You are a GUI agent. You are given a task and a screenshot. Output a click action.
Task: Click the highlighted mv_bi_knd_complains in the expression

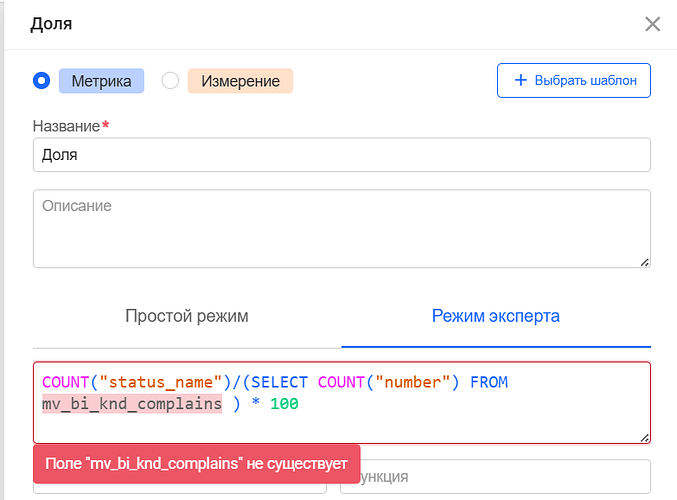pyautogui.click(x=132, y=404)
